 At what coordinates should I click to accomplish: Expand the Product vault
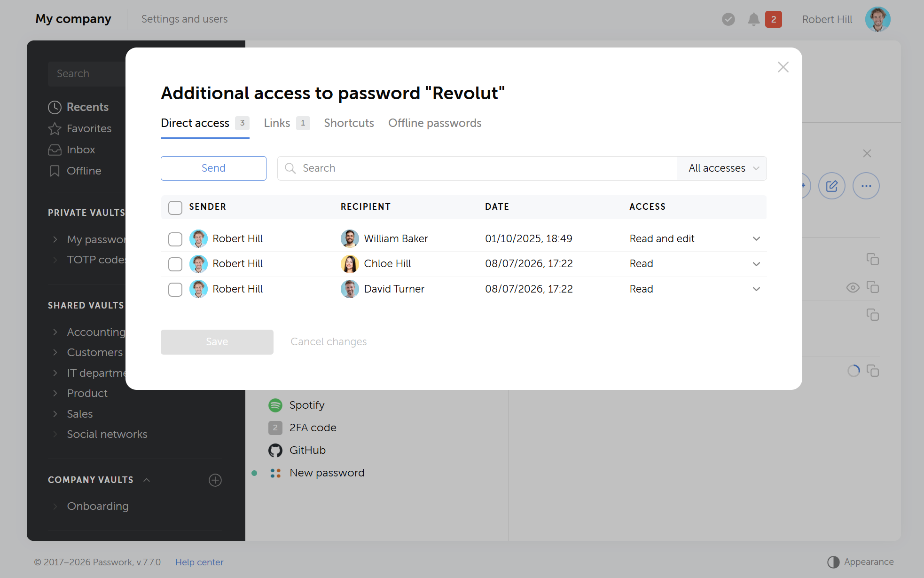[55, 393]
